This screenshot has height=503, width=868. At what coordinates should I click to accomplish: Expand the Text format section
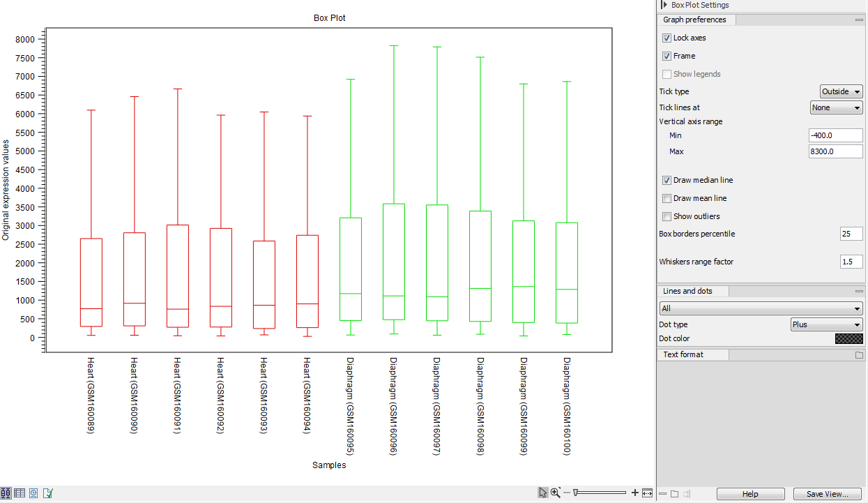pyautogui.click(x=693, y=354)
